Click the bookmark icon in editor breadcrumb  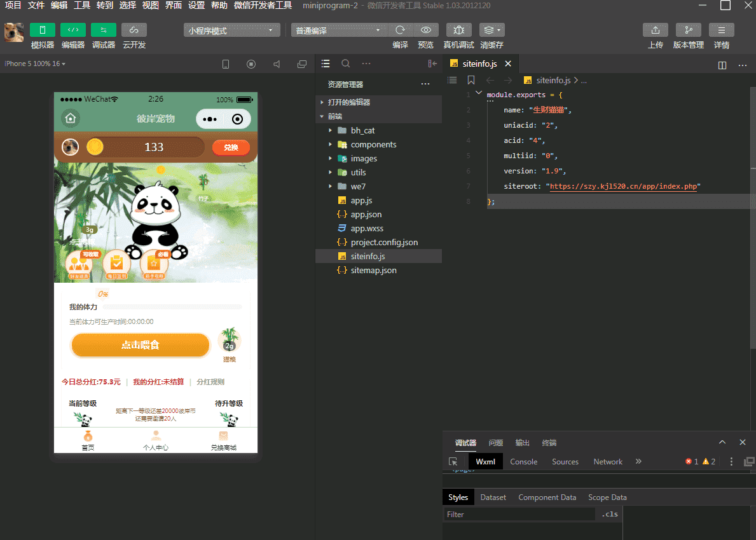(471, 80)
